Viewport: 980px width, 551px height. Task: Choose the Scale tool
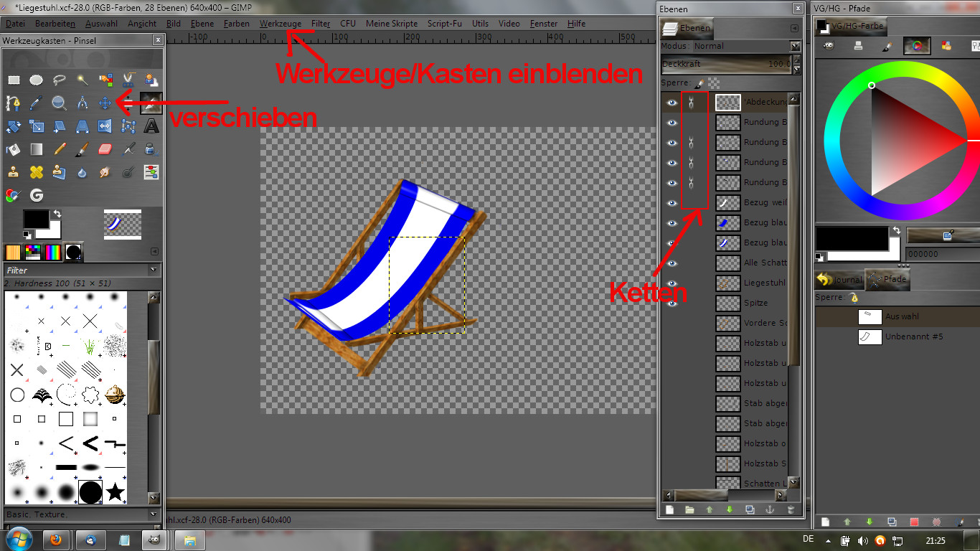[37, 127]
